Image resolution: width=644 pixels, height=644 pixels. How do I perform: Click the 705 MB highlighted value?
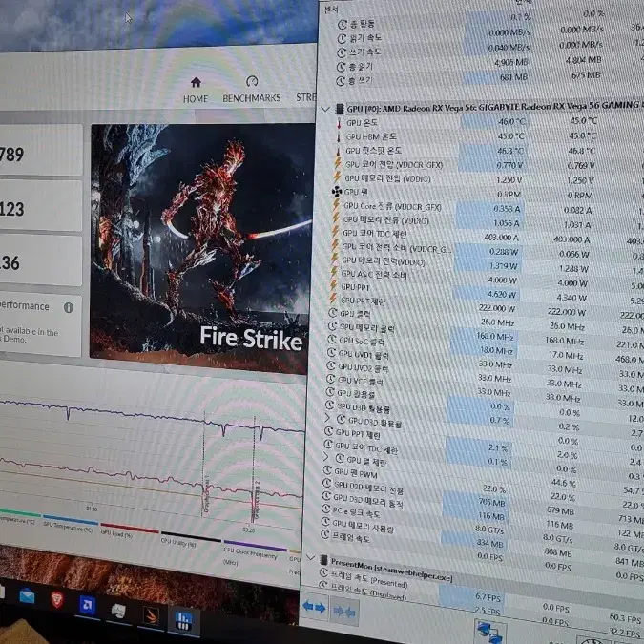(x=491, y=502)
